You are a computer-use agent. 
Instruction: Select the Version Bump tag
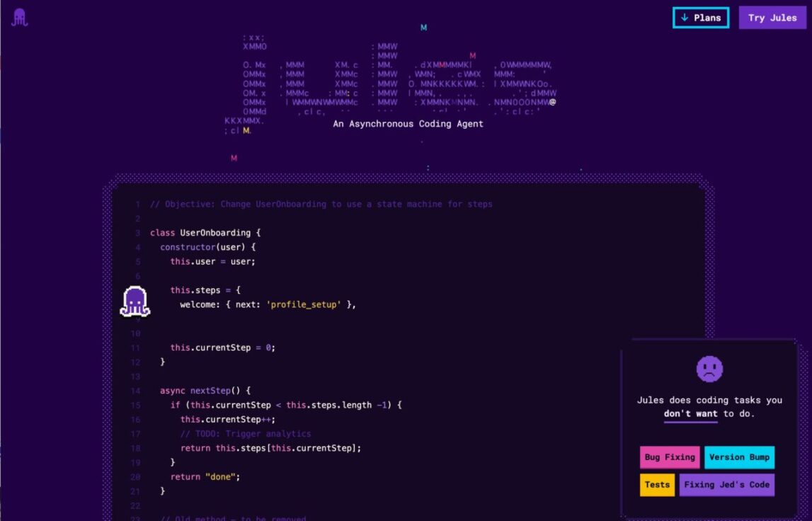point(739,457)
